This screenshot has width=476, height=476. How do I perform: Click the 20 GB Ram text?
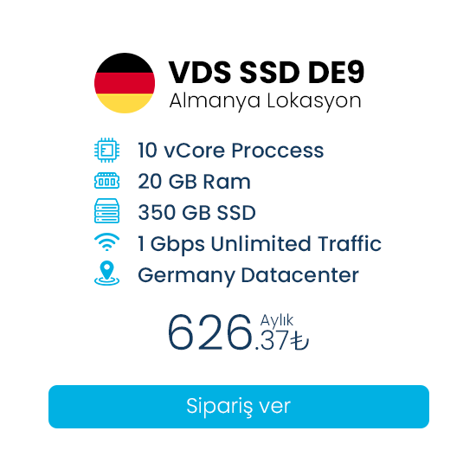pos(194,182)
